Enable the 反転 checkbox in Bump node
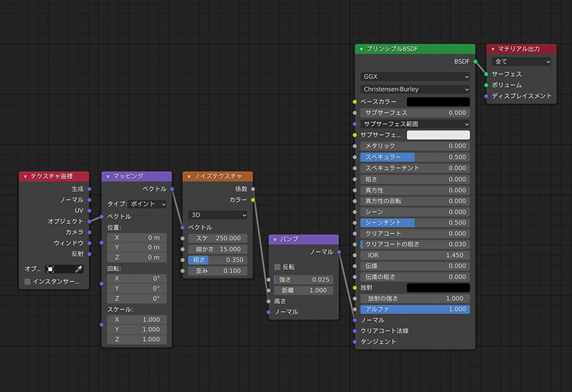The width and height of the screenshot is (572, 392). pyautogui.click(x=277, y=267)
